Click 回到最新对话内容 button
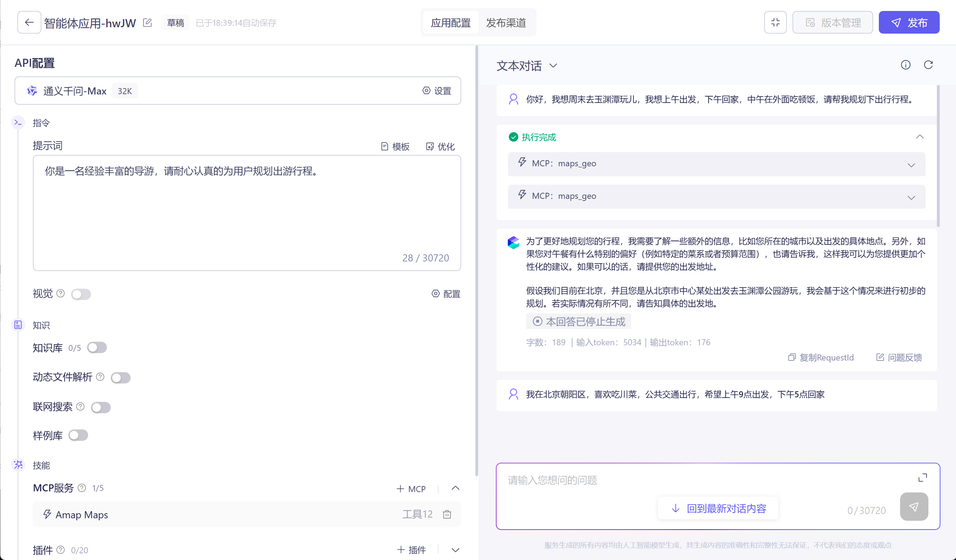The height and width of the screenshot is (560, 956). coord(718,508)
